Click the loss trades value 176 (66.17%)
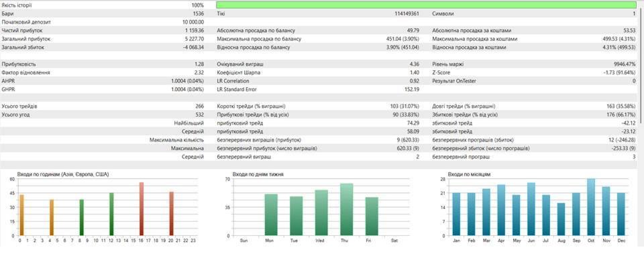The image size is (644, 262). point(621,115)
